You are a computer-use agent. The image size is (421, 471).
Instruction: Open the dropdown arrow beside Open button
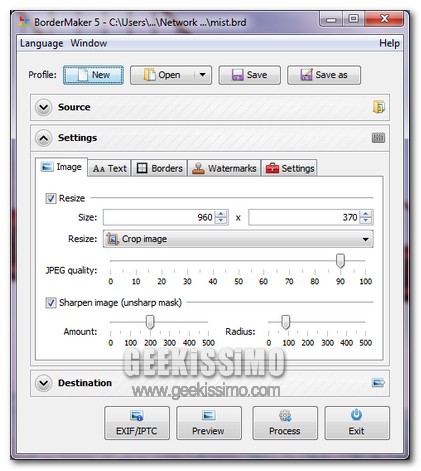click(x=202, y=75)
